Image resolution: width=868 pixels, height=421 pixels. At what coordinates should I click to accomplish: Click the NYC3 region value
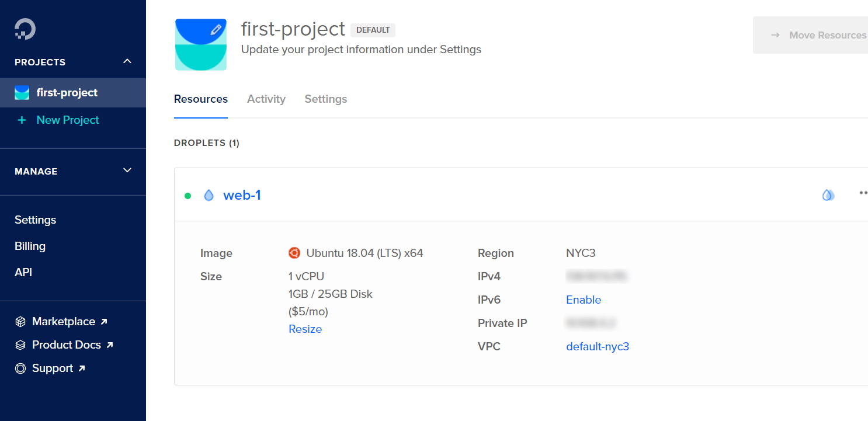point(581,253)
